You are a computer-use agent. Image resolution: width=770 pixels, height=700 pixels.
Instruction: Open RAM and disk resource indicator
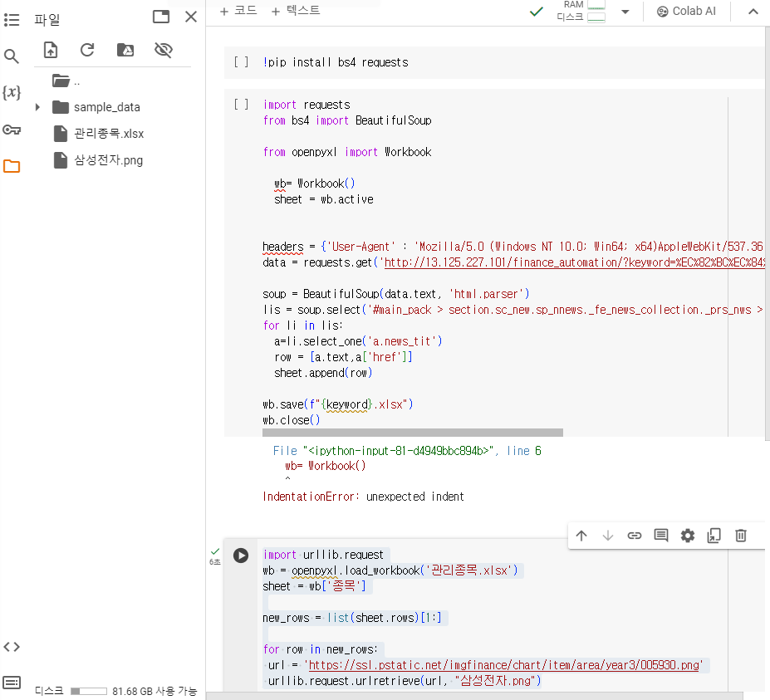click(581, 12)
